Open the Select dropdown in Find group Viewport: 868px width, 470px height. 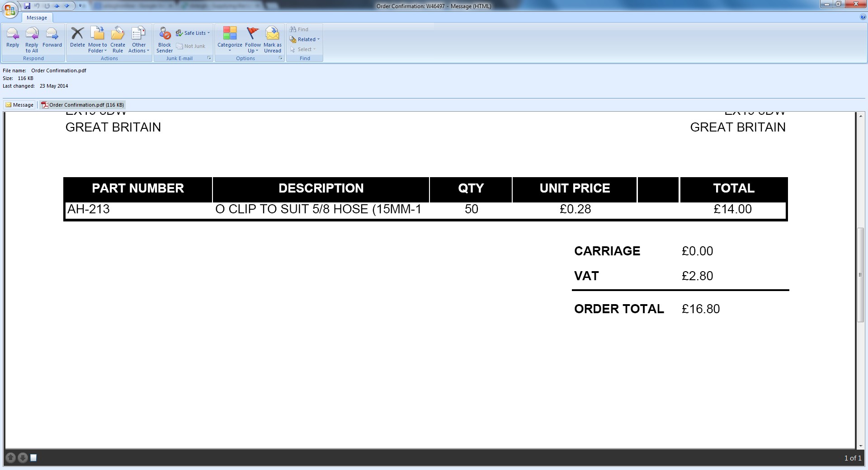point(303,49)
